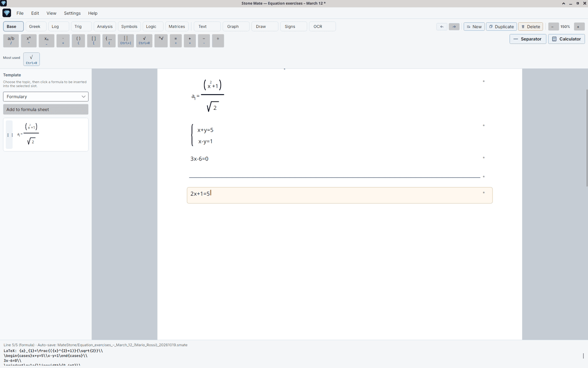Click the vertical scrollbar of the document

coord(587,138)
